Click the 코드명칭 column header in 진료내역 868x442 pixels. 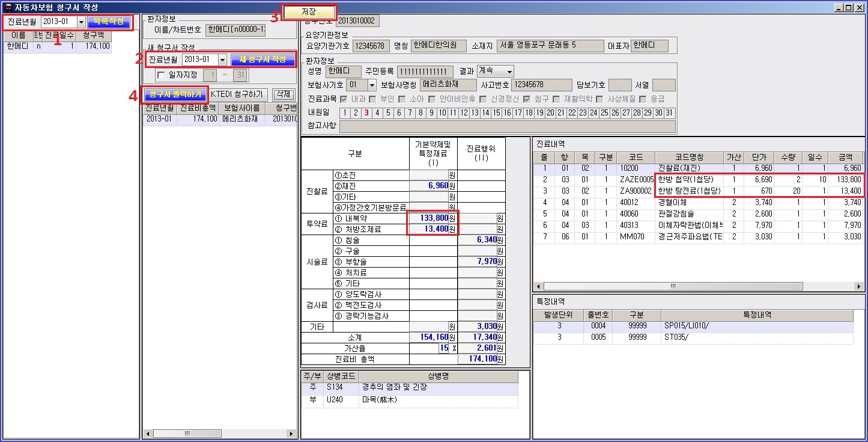click(688, 157)
